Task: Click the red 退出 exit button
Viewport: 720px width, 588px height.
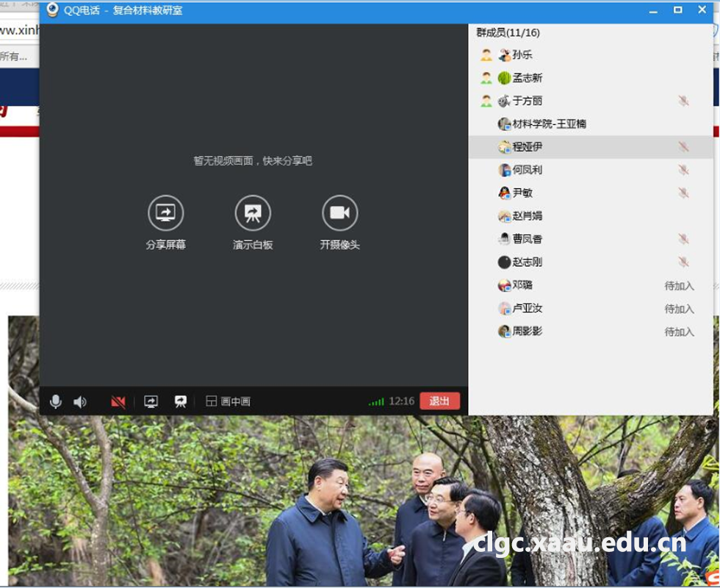Action: pos(439,401)
